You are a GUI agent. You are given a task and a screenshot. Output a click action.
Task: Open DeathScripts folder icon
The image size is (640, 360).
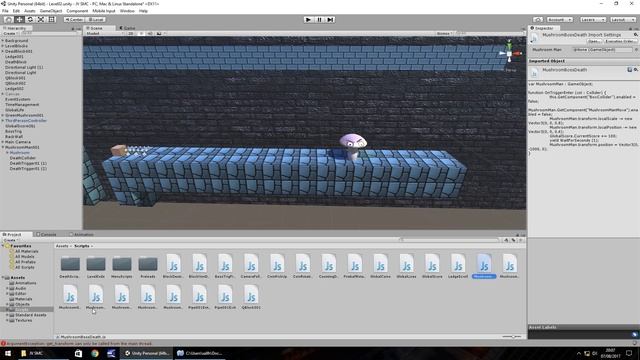(70, 264)
